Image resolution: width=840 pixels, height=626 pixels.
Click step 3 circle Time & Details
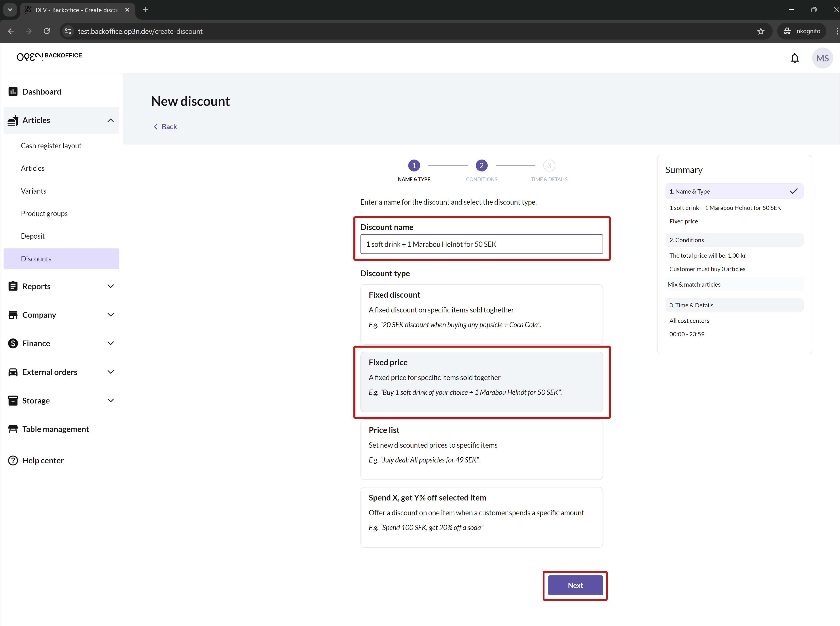point(549,166)
